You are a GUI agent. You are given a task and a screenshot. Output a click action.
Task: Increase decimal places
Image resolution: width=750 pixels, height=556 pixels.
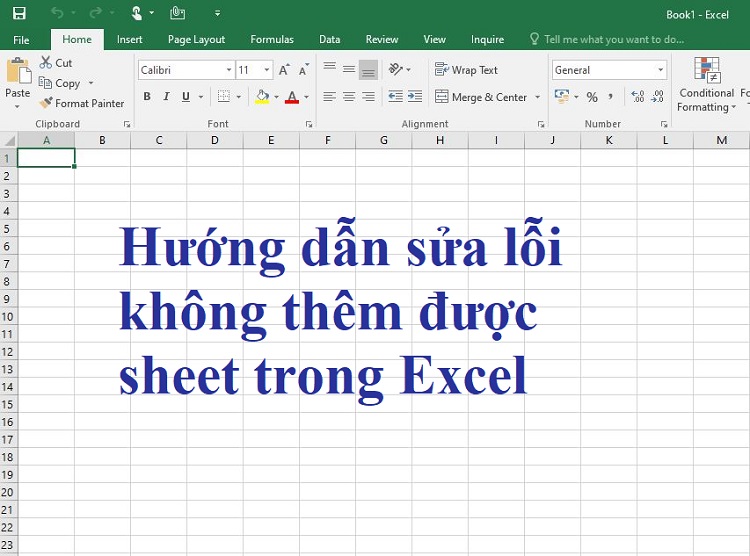tap(638, 97)
